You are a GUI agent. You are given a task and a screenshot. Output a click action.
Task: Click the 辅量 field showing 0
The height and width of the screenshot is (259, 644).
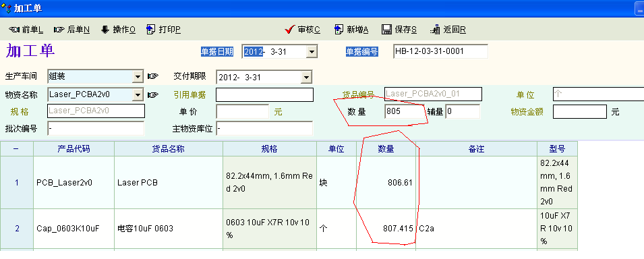(463, 111)
